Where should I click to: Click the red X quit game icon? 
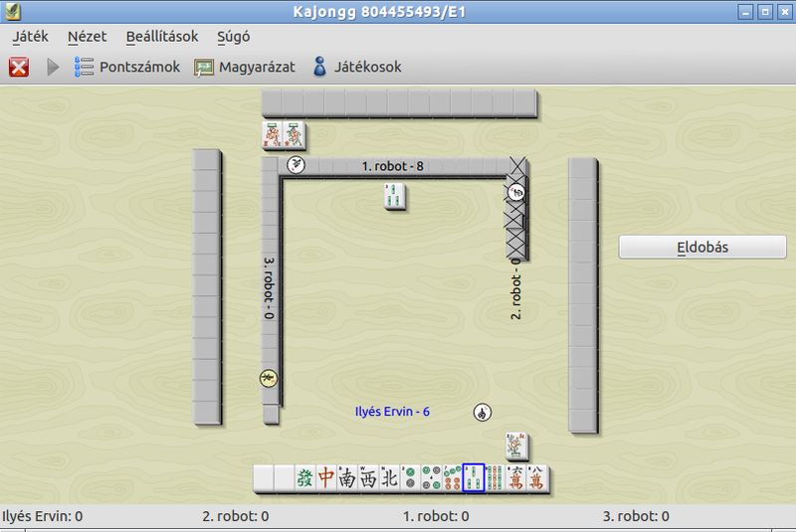[19, 67]
